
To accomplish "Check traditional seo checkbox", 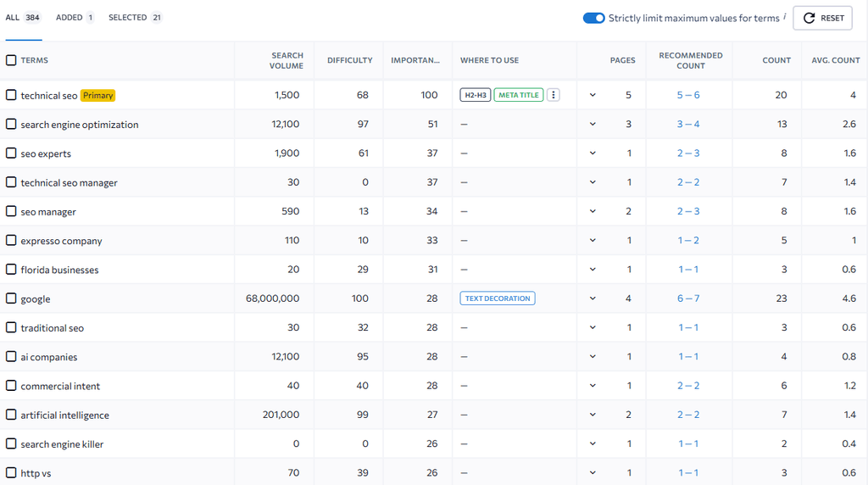I will click(11, 327).
